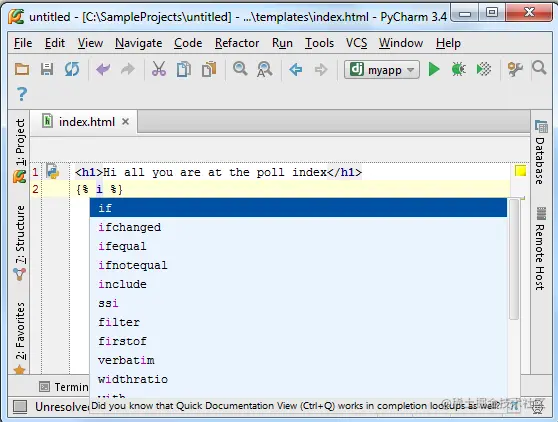Click the Forward navigation arrow
558x422 pixels.
(x=321, y=69)
